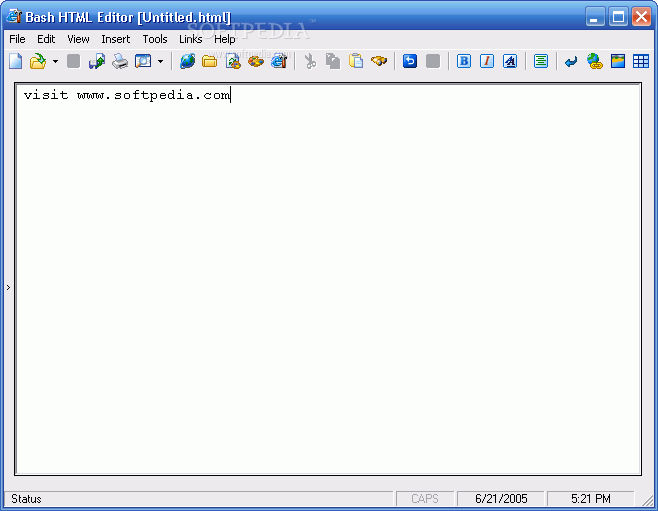Center align text with green lines icon

pyautogui.click(x=541, y=61)
